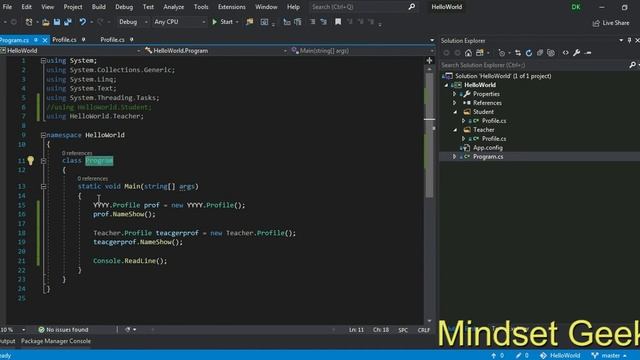Click the Collapse All icon in Solution Explorer

coord(540,53)
